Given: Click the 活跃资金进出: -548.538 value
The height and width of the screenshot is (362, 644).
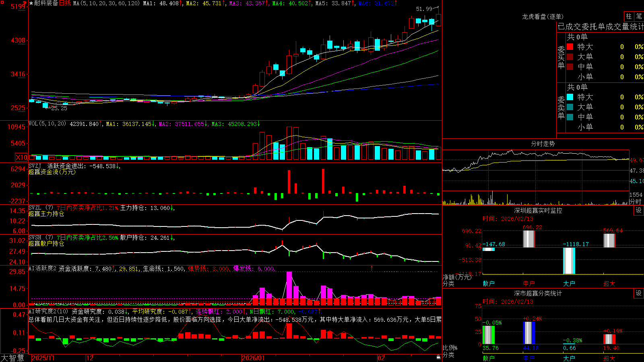Looking at the screenshot, I should tap(82, 166).
